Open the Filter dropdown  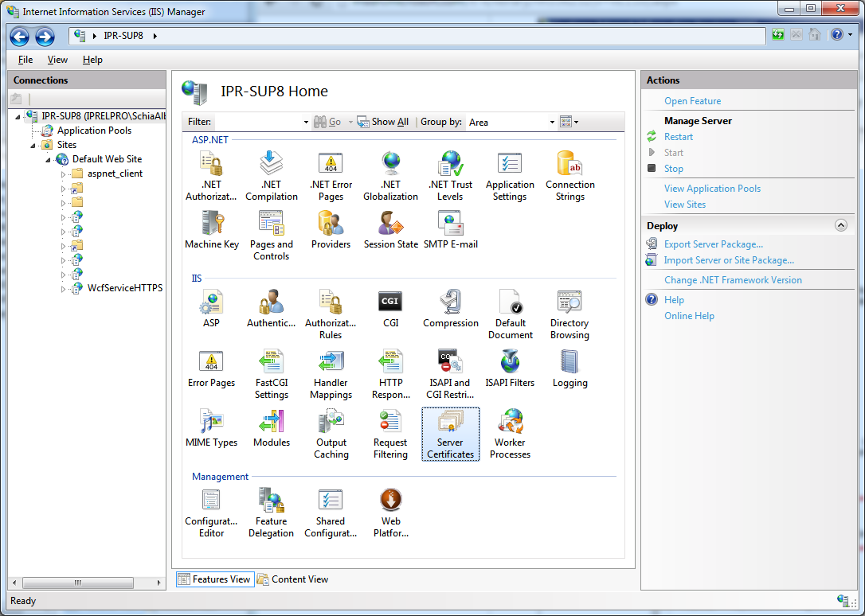[x=306, y=123]
